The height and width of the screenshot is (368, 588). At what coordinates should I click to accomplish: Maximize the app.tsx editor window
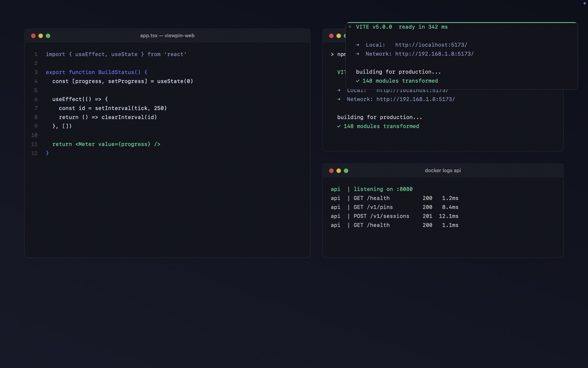[48, 36]
